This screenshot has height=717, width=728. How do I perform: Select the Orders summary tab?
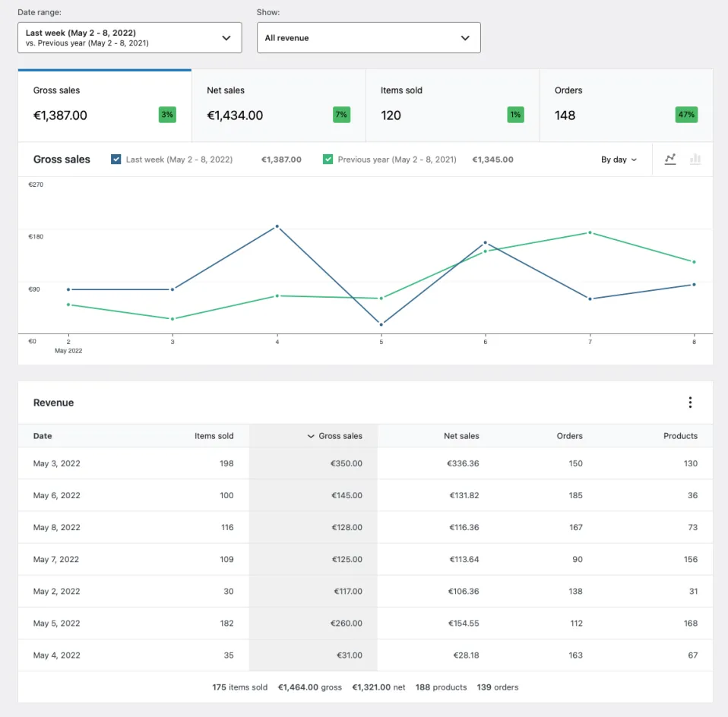tap(626, 106)
